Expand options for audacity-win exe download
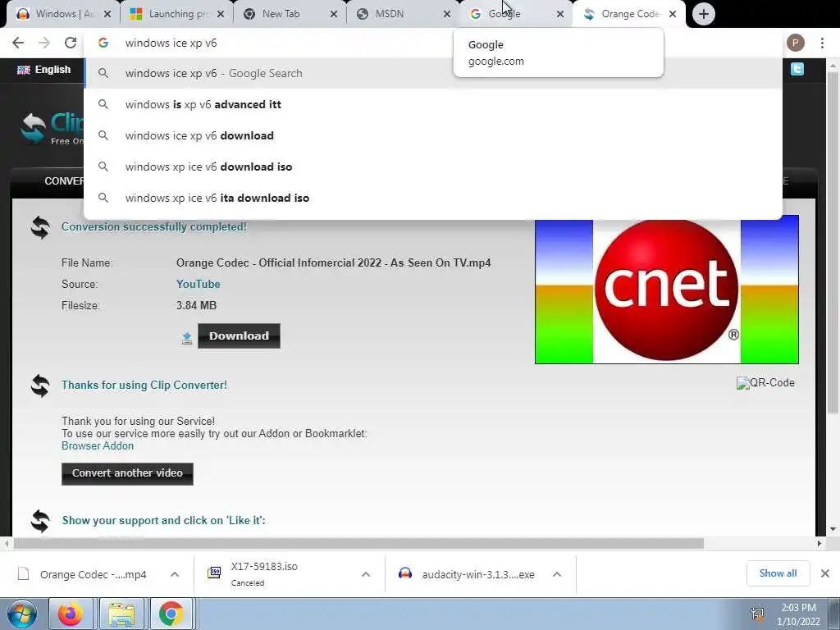This screenshot has width=840, height=630. pos(557,574)
